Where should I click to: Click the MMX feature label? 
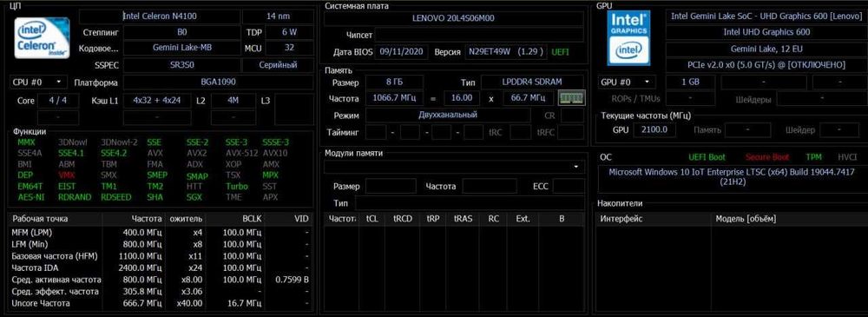point(26,142)
